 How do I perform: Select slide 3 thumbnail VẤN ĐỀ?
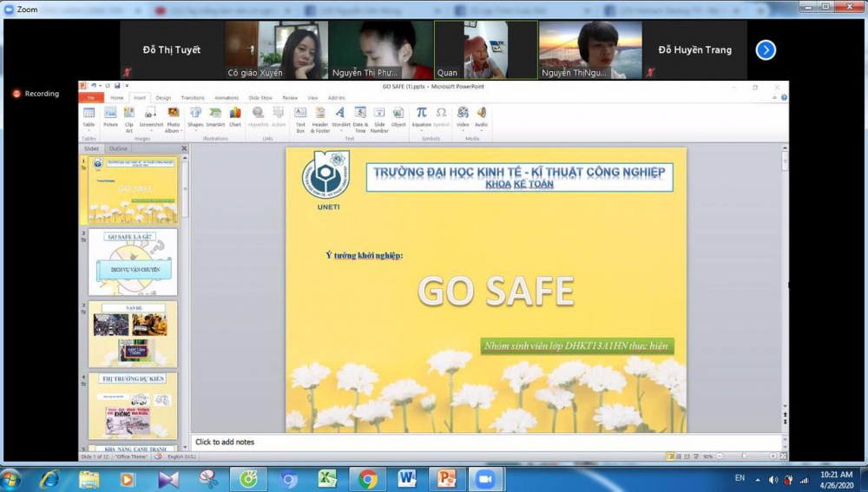[133, 334]
